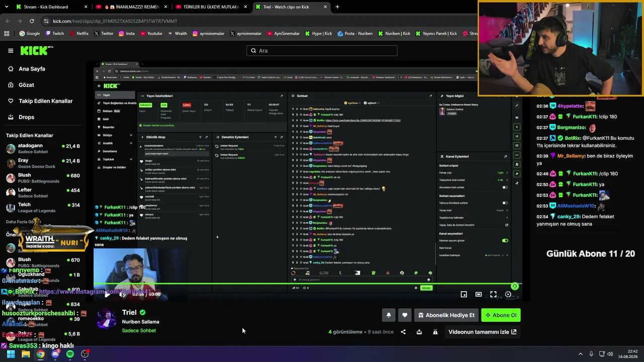644x362 pixels.
Task: Open Spotify from the taskbar
Action: [x=70, y=354]
